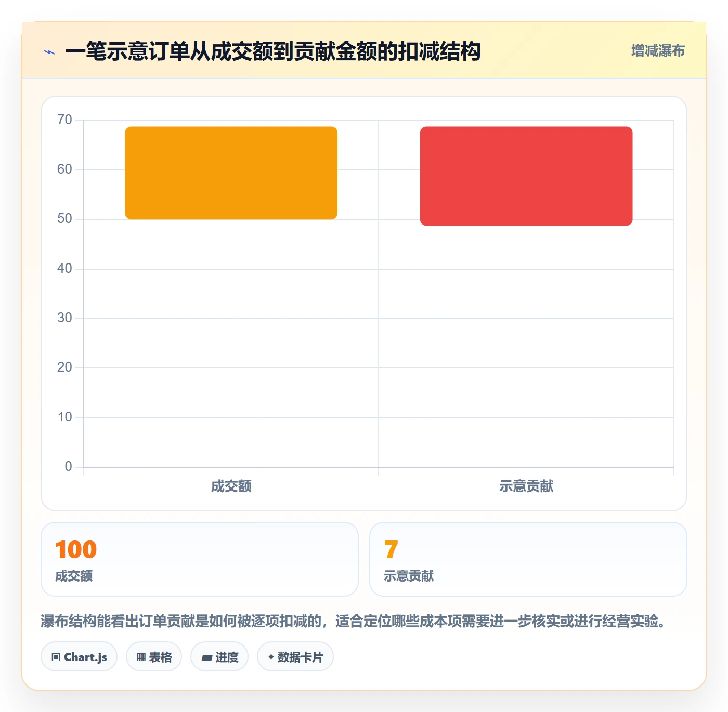
Task: Click the title 一笔示意订单从成交额到贡献金额的扣减结构
Action: click(x=273, y=51)
